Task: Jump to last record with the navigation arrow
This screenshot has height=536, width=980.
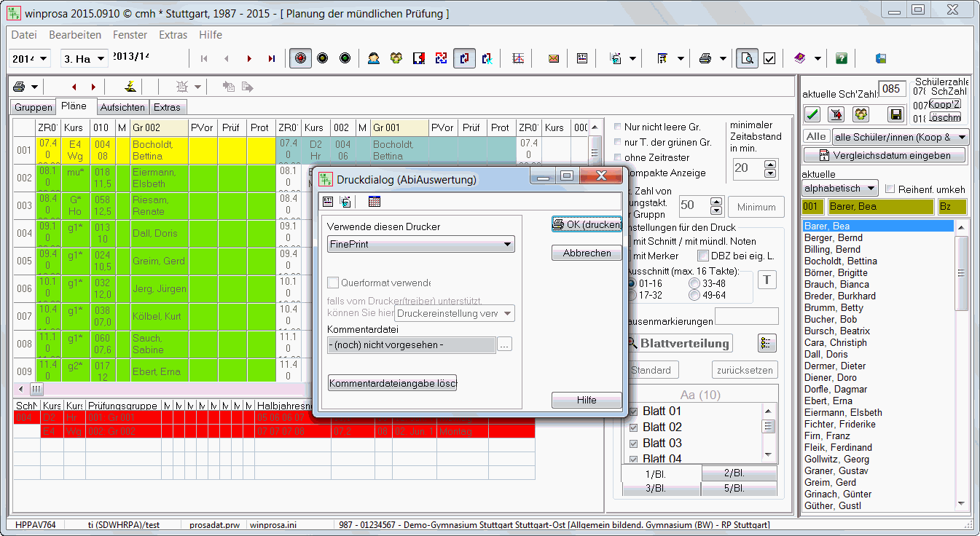Action: point(272,58)
